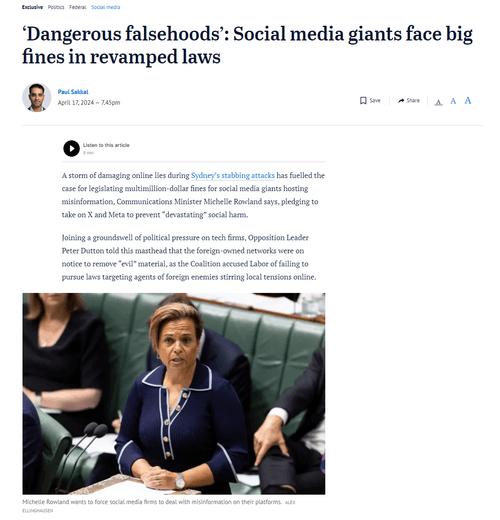Go to the Federal breadcrumb section
Image resolution: width=500 pixels, height=520 pixels.
click(78, 7)
